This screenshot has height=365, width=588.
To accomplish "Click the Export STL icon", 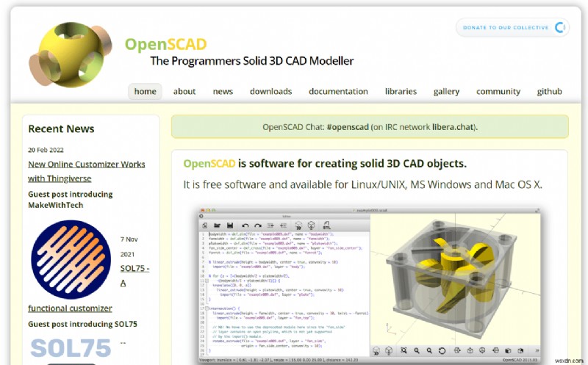I will coord(326,225).
